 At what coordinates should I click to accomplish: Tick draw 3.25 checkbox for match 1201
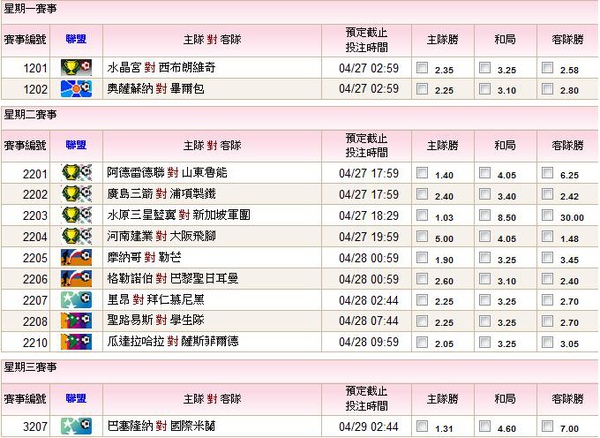point(485,68)
